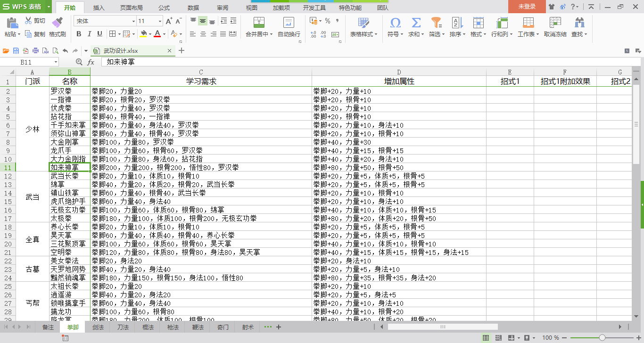This screenshot has width=644, height=343.
Task: Switch to the 公式 (Formulas) ribbon tab
Action: pos(164,8)
